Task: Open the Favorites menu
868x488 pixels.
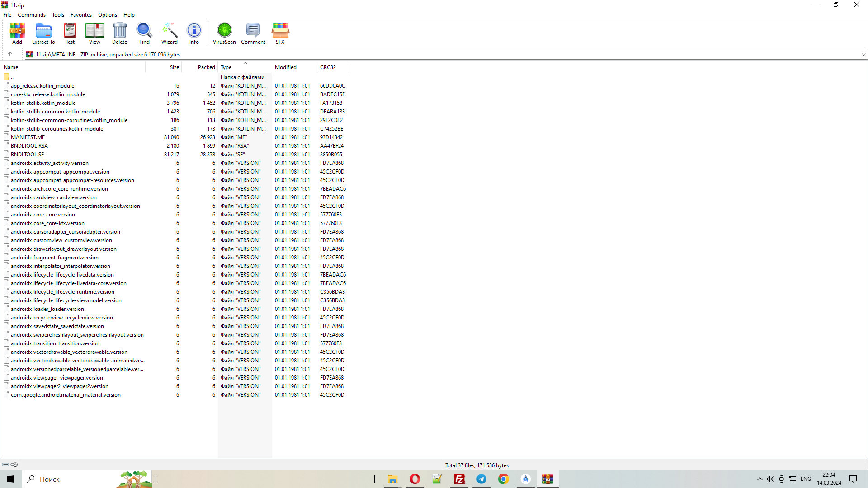Action: (81, 15)
